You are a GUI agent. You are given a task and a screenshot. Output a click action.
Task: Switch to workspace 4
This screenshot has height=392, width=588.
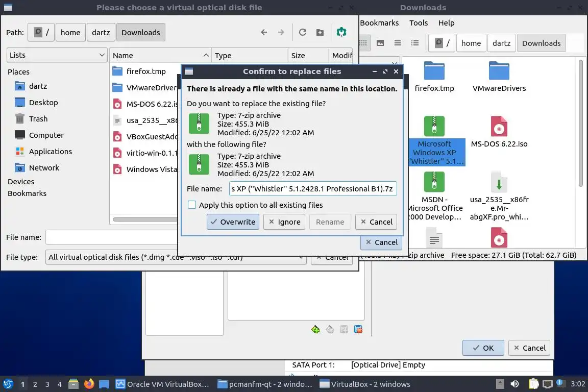pyautogui.click(x=60, y=384)
